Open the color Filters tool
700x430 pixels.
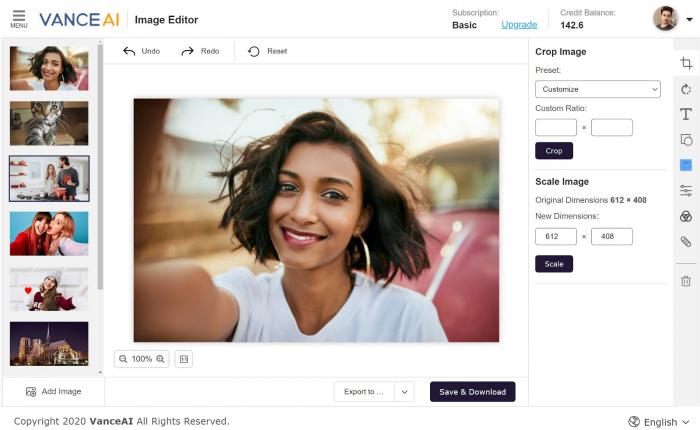(686, 216)
